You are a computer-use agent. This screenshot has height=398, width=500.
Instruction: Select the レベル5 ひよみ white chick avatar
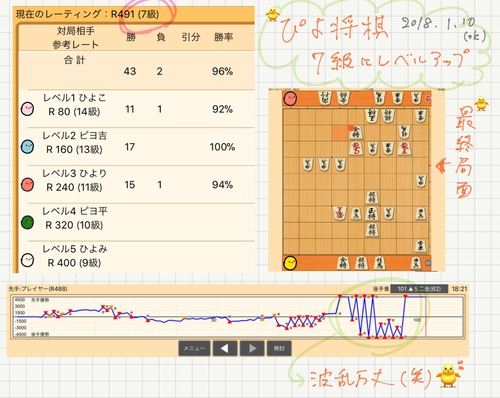(27, 260)
